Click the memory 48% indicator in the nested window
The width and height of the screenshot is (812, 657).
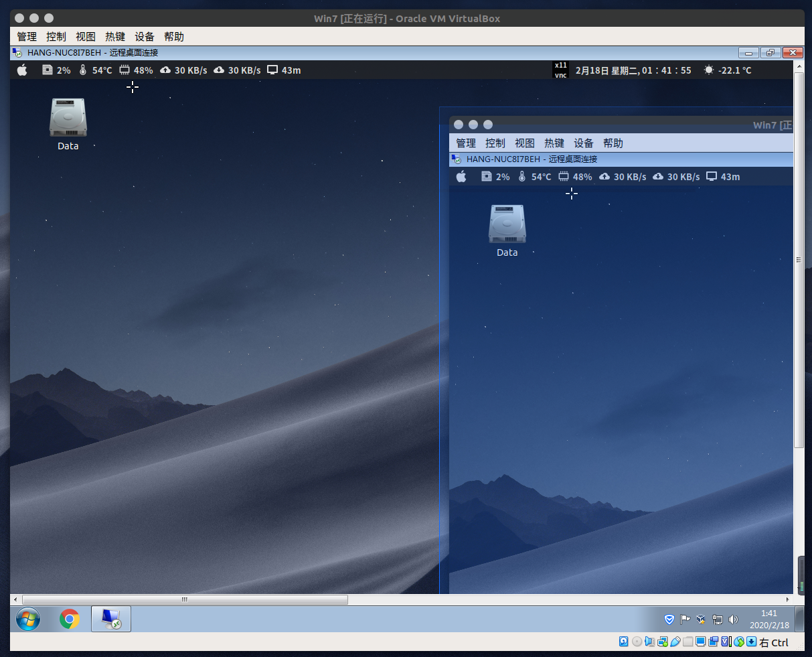(575, 176)
